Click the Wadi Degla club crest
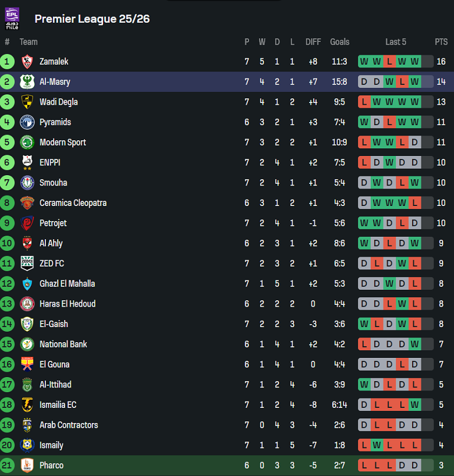This screenshot has width=454, height=476. point(27,102)
